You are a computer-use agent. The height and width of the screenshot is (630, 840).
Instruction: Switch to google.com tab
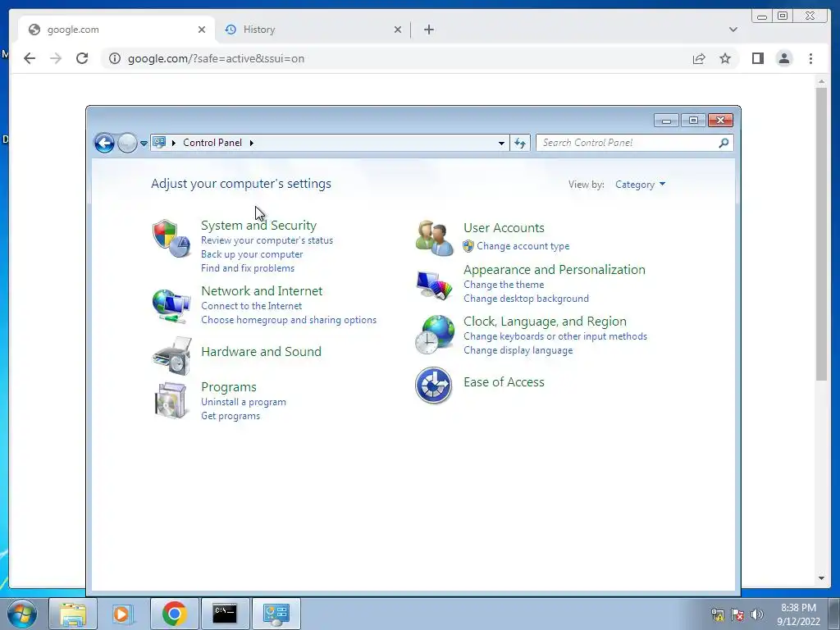[x=116, y=30]
